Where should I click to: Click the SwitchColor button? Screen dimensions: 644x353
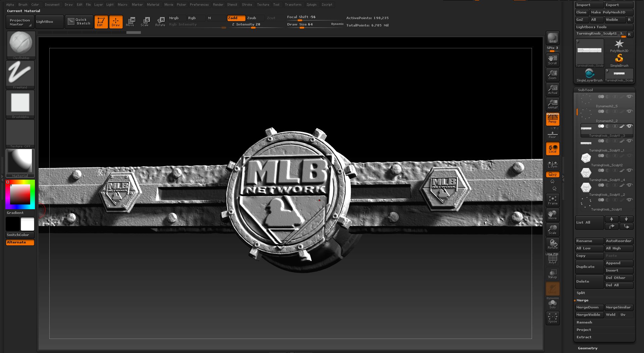point(20,235)
